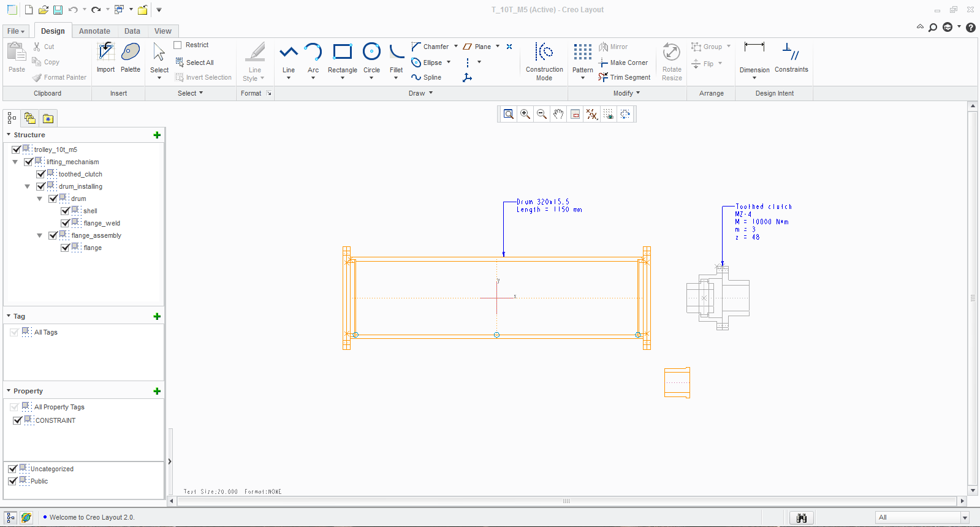Open the Draw group dropdown

point(421,93)
